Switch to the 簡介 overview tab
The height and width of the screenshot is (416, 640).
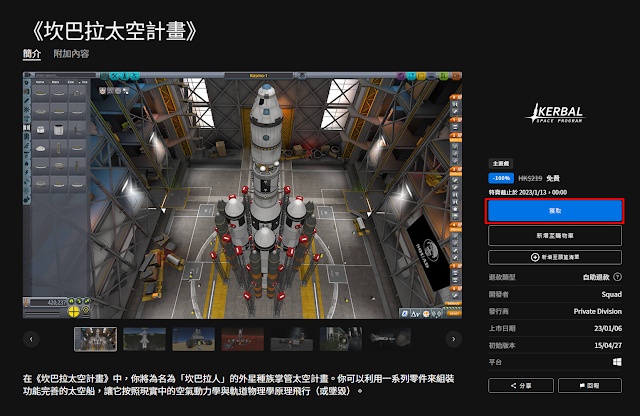32,54
